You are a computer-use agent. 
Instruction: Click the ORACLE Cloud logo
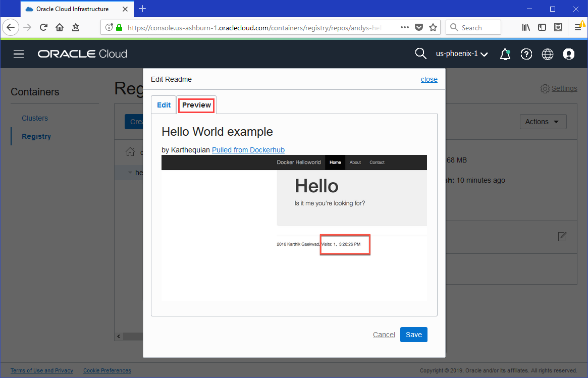(82, 54)
